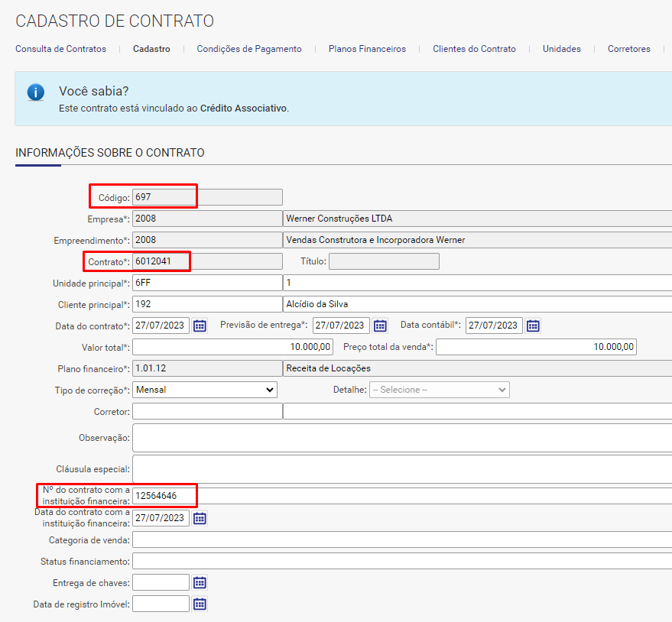This screenshot has width=672, height=622.
Task: Open calendar for Data de registro Imóvel
Action: (200, 604)
